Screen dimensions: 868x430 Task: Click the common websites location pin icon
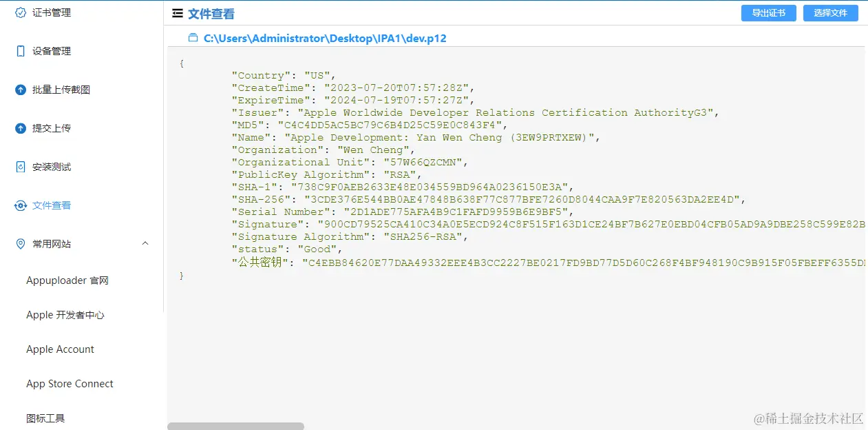(21, 244)
